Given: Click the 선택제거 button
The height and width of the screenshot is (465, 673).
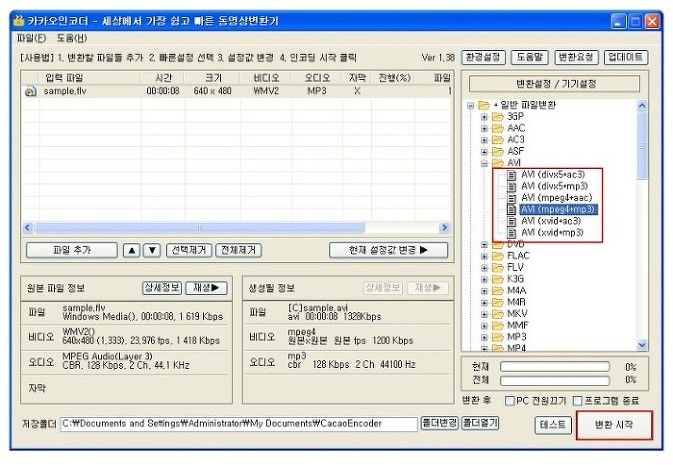Looking at the screenshot, I should tap(189, 250).
